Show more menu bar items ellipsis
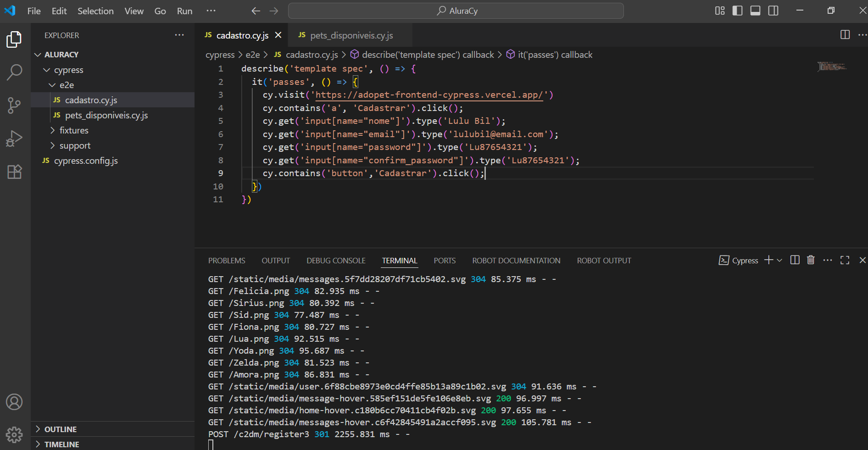The width and height of the screenshot is (868, 450). (211, 11)
